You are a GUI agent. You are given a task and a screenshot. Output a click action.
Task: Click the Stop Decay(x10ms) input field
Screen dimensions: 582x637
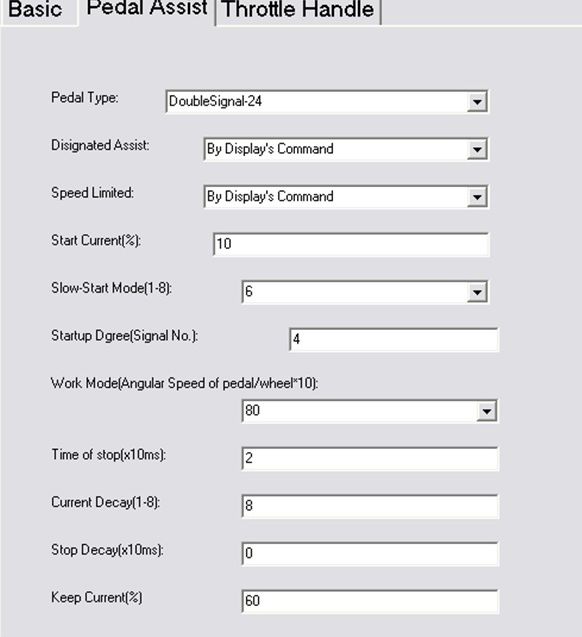tap(370, 554)
